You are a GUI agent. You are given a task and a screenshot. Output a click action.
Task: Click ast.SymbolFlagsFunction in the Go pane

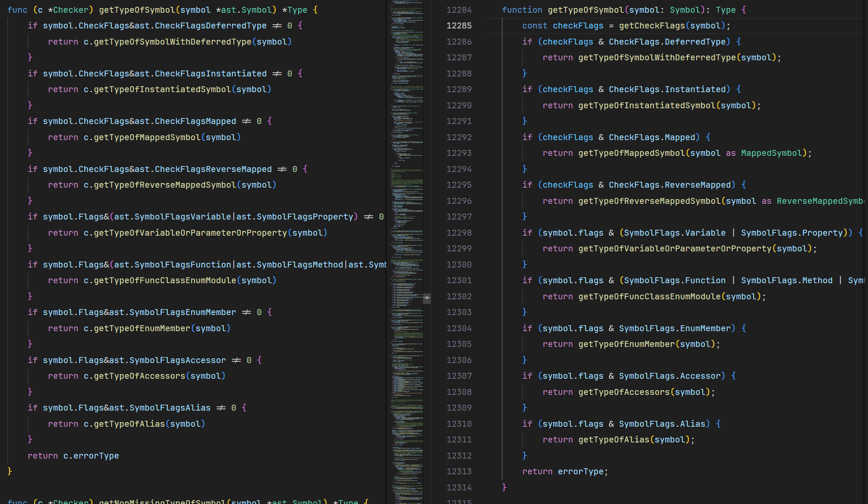tap(173, 265)
